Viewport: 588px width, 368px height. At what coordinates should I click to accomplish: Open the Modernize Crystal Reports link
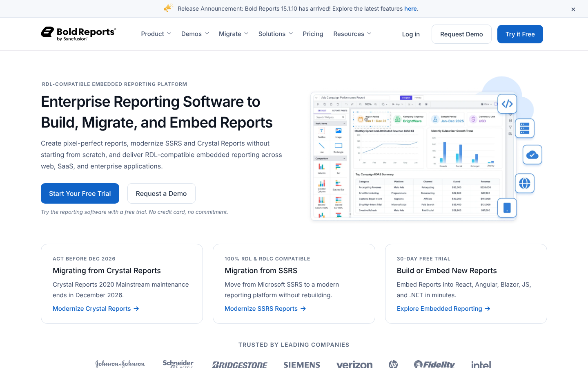pyautogui.click(x=96, y=309)
